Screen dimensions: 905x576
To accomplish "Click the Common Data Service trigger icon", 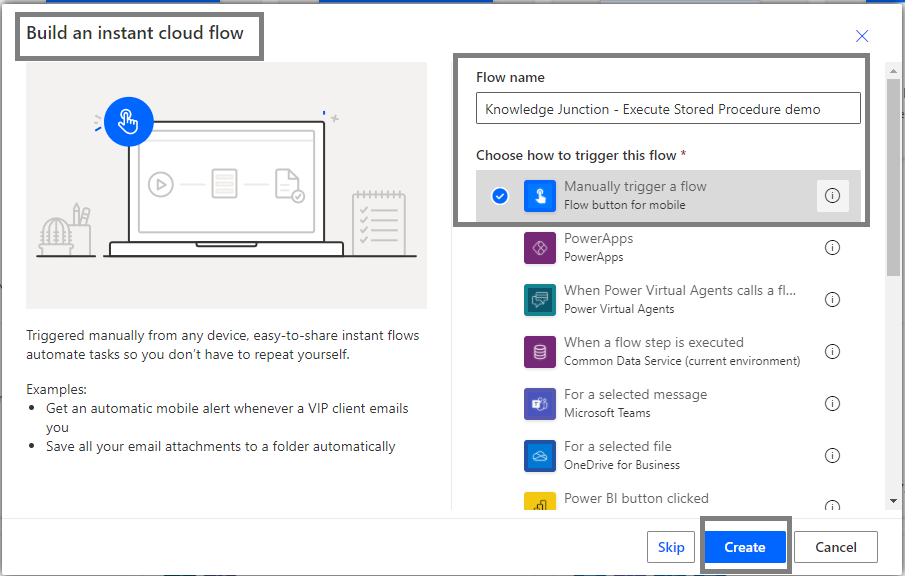I will 540,351.
